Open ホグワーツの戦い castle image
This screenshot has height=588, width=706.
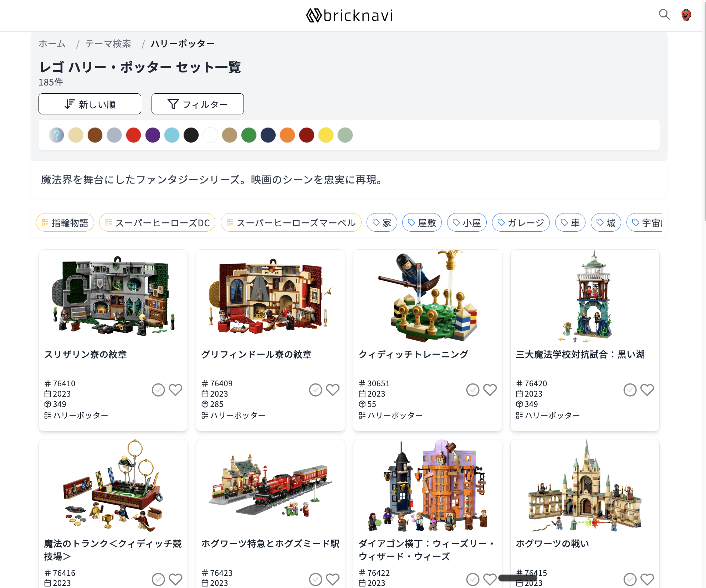(585, 485)
